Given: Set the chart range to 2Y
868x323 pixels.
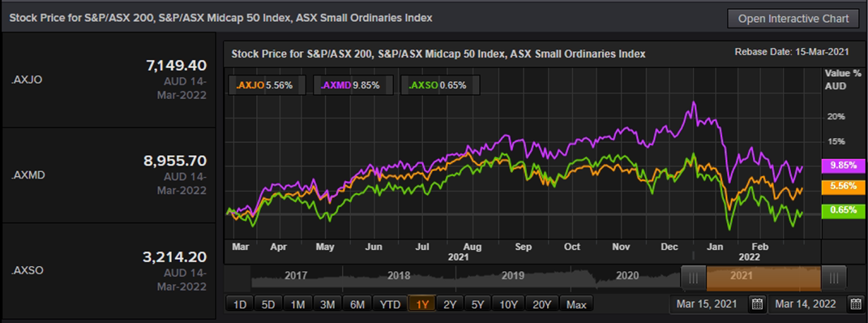Looking at the screenshot, I should coord(450,304).
